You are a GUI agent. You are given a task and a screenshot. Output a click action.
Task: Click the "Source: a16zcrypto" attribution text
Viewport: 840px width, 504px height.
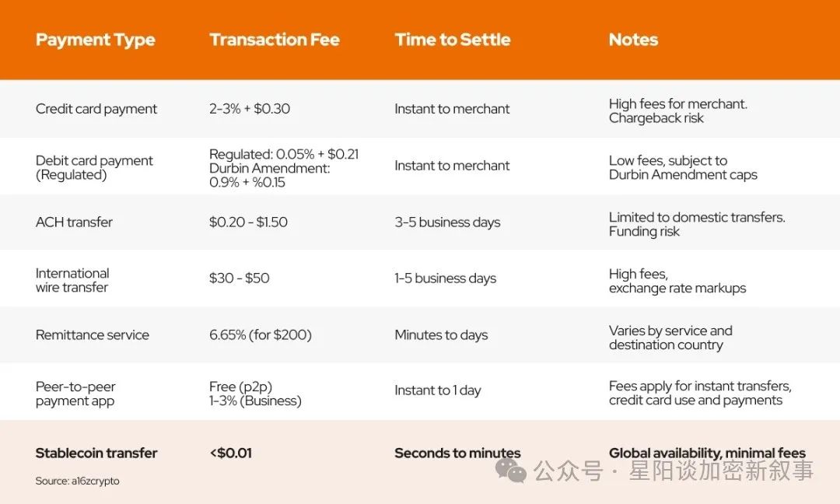click(77, 481)
